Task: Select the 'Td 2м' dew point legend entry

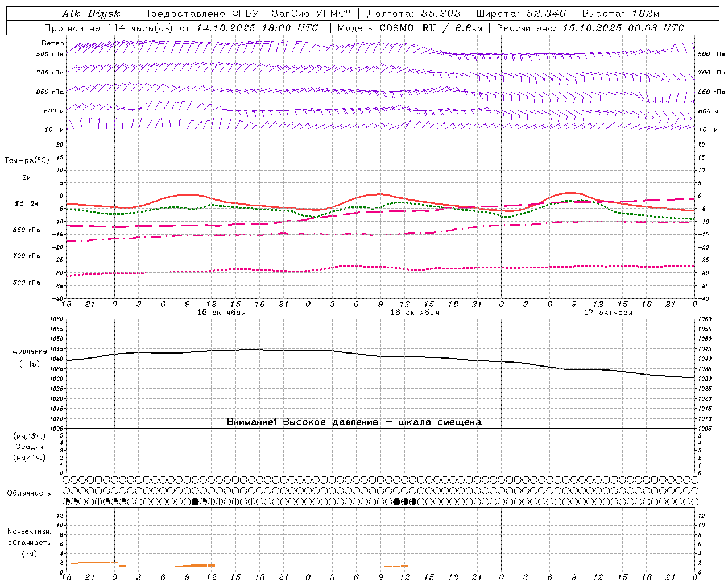Action: click(26, 203)
